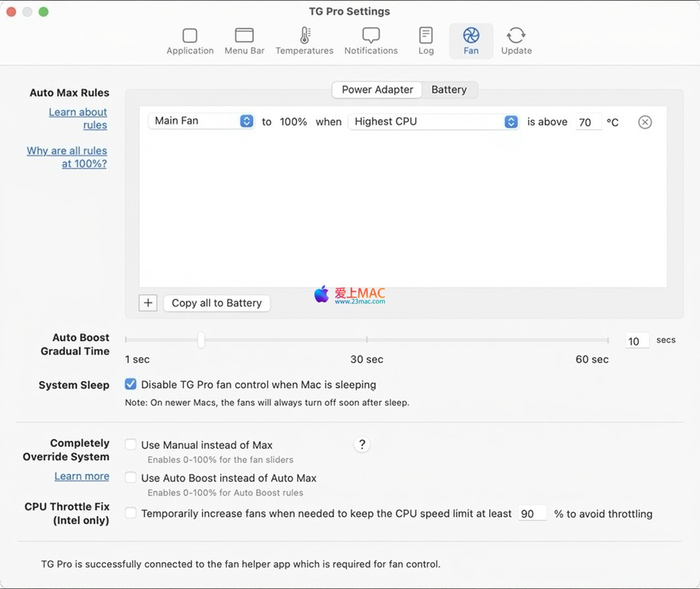
Task: Uncheck Disable TG Pro fan control when sleeping
Action: (131, 384)
